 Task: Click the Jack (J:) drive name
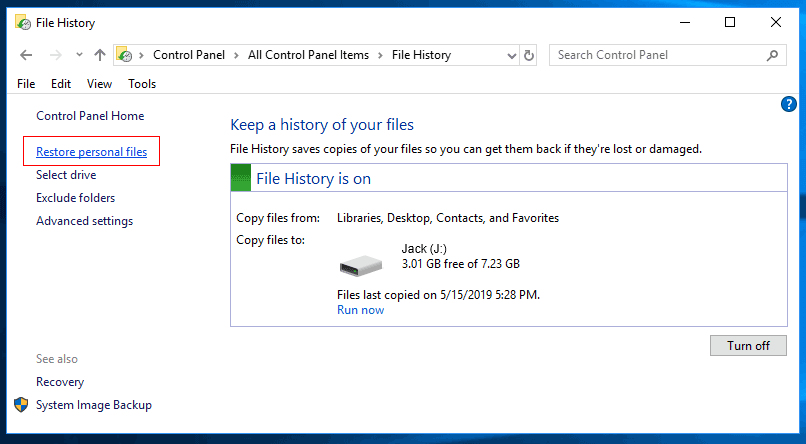(424, 249)
